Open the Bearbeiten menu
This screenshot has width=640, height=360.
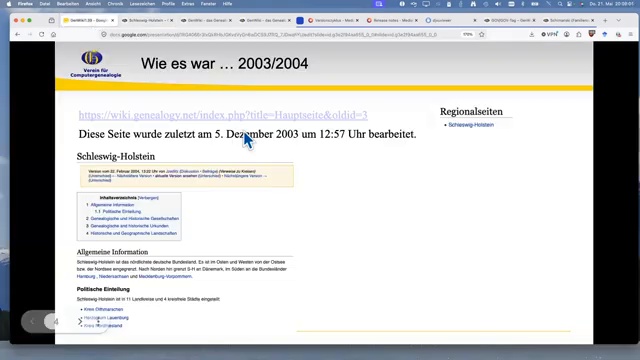click(68, 4)
